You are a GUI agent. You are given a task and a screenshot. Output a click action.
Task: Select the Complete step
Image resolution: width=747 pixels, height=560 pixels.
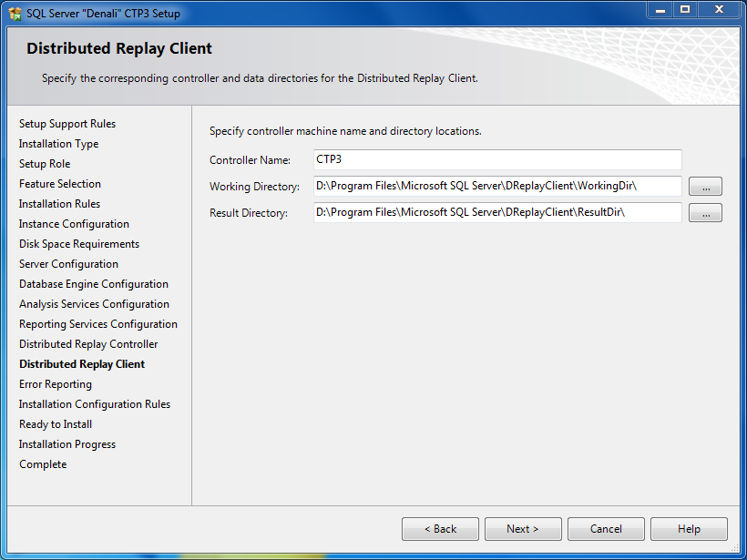[43, 464]
